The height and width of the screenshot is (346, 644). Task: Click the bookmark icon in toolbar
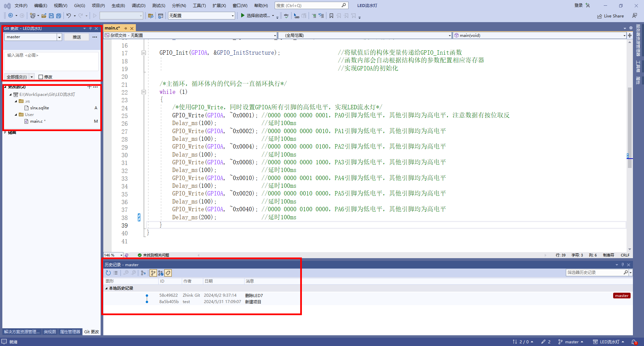coord(331,16)
